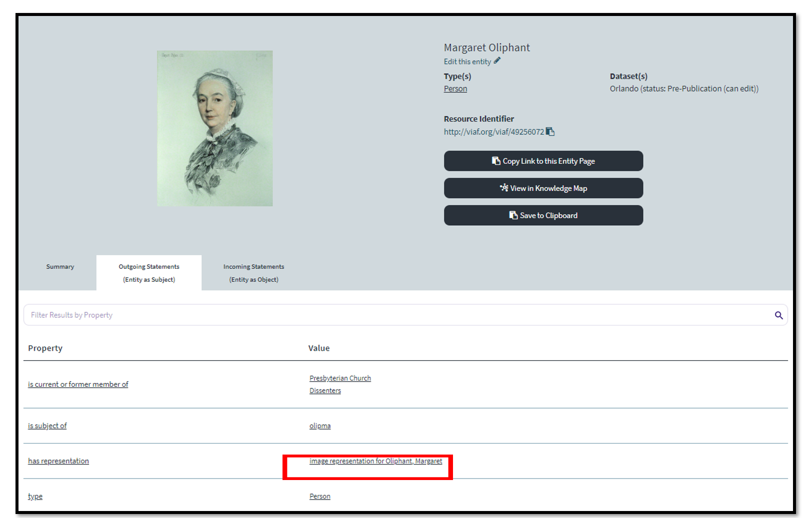
Task: Click the pencil icon beside Edit this entity
Action: 497,61
